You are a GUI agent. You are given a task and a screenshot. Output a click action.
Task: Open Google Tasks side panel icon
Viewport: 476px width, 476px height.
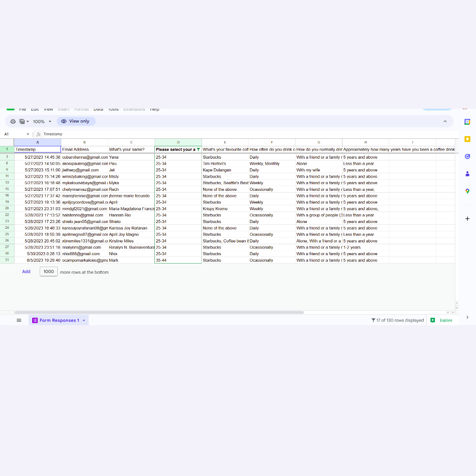coord(467,156)
